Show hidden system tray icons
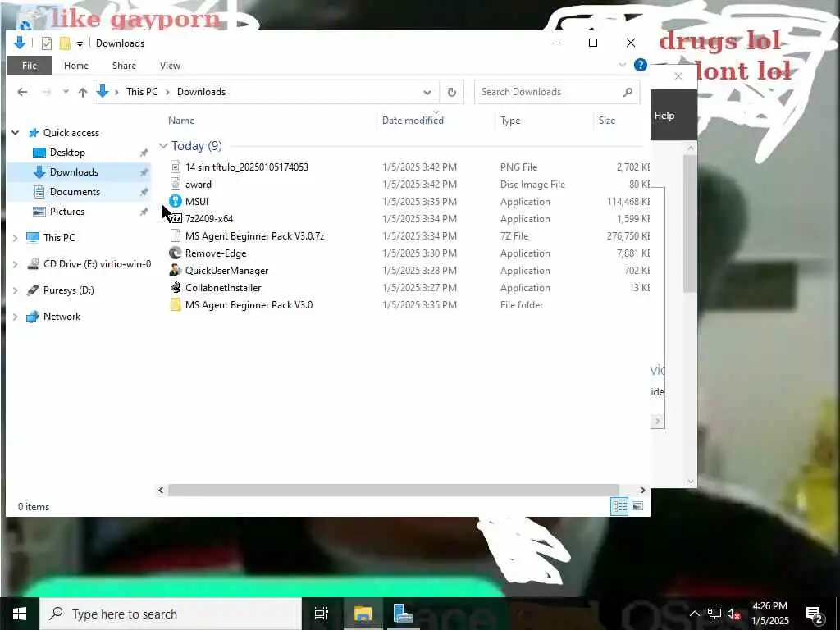The width and height of the screenshot is (840, 630). [694, 614]
